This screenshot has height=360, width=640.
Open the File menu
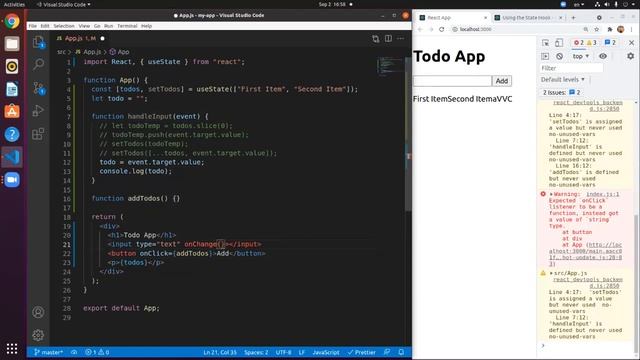pyautogui.click(x=33, y=26)
